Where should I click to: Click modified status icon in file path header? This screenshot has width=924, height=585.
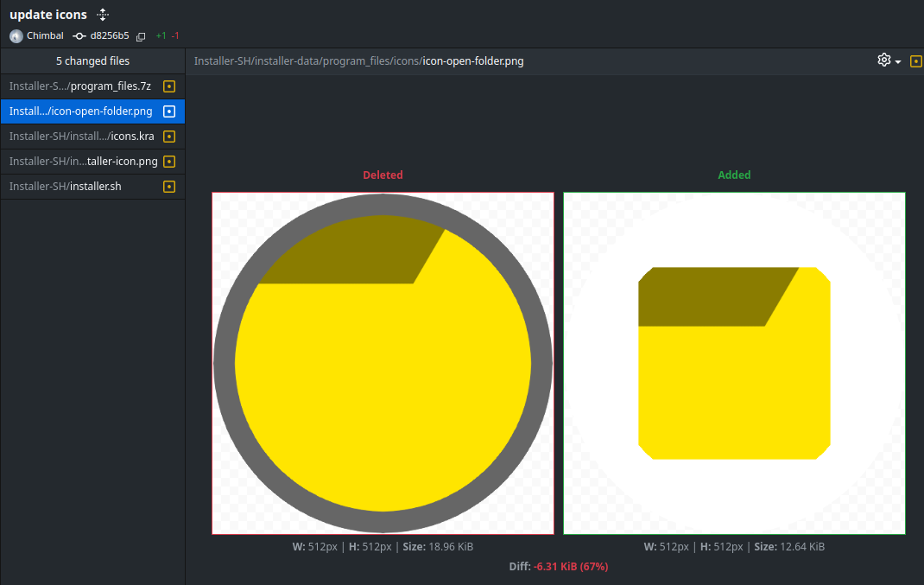pyautogui.click(x=915, y=61)
